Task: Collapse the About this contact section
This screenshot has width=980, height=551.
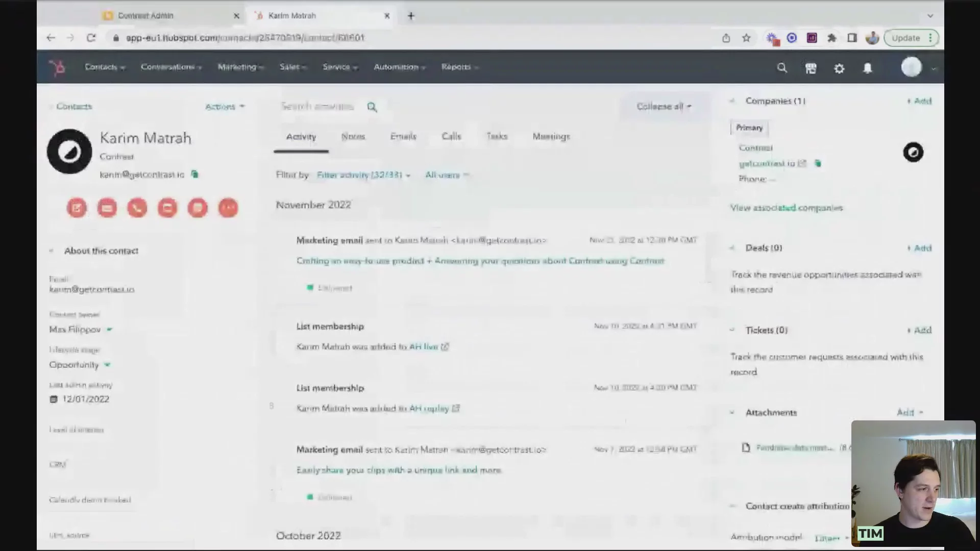Action: coord(51,251)
